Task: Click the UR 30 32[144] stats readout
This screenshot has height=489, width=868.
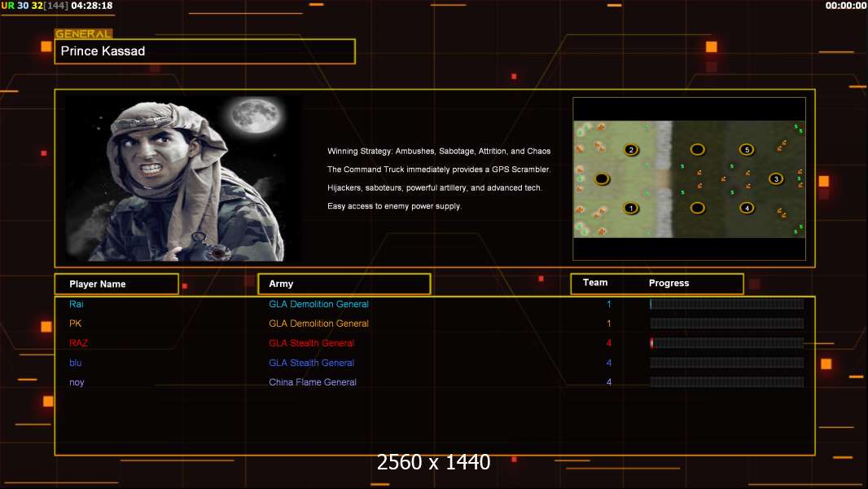Action: click(35, 6)
